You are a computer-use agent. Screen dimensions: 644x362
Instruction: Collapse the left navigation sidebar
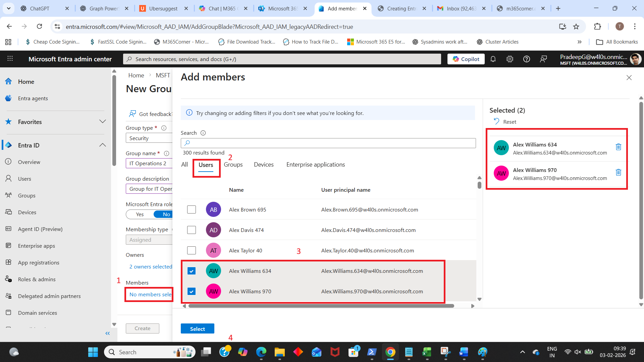pyautogui.click(x=108, y=333)
